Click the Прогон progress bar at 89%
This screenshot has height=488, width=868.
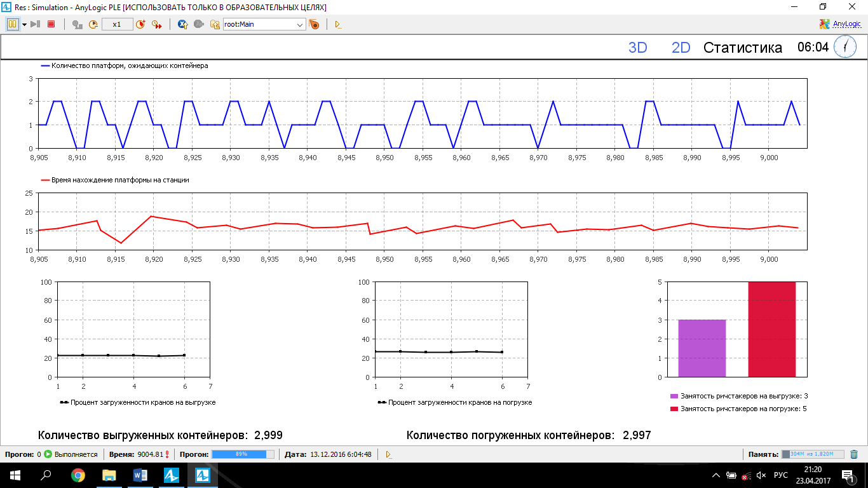(x=243, y=454)
